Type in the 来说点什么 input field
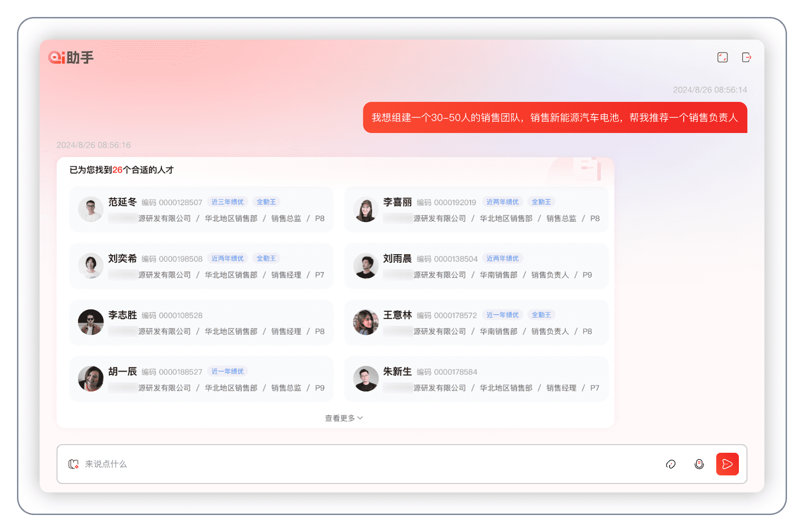Image resolution: width=804 pixels, height=532 pixels. point(368,464)
